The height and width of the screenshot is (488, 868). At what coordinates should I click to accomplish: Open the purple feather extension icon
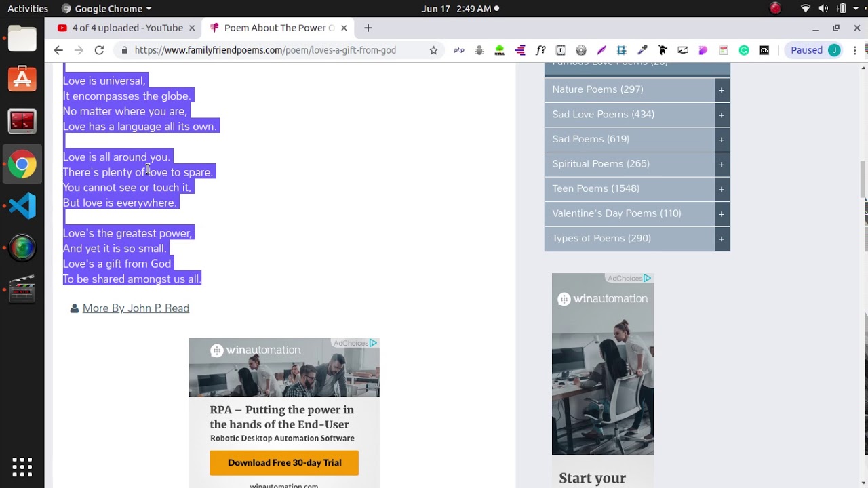tap(601, 50)
